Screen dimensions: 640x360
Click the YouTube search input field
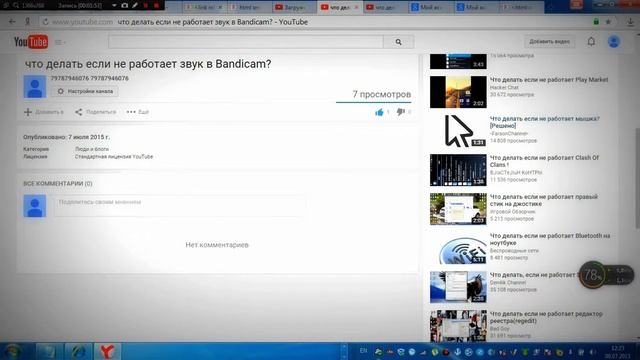(246, 42)
